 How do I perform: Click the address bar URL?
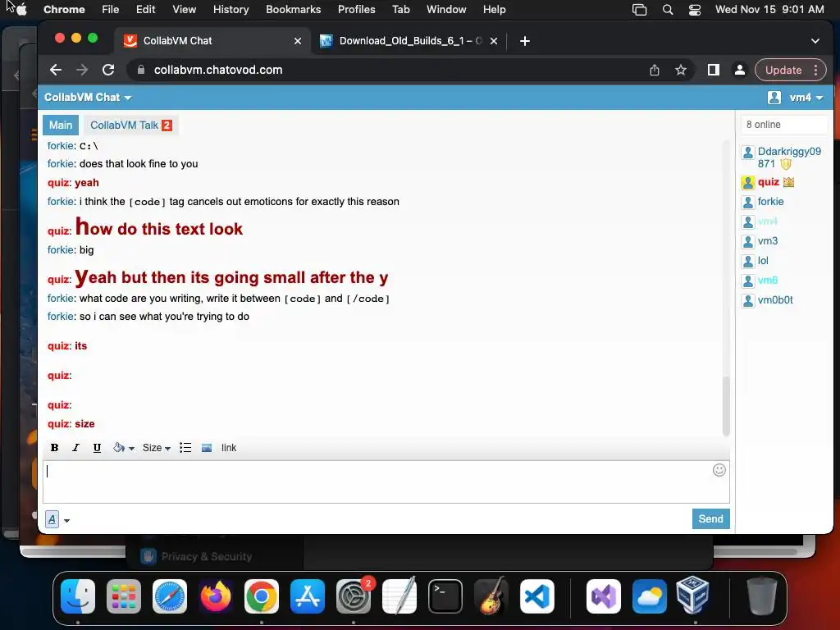point(218,71)
